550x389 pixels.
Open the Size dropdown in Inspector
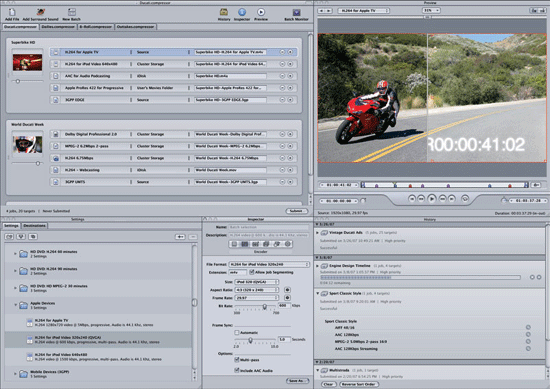point(257,282)
